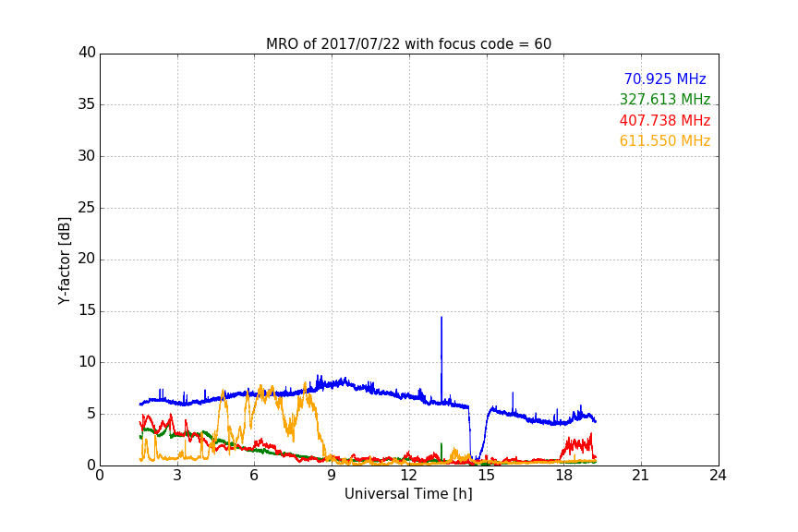
Task: Click the 'Y-factor [dB]' axis label
Action: click(64, 260)
